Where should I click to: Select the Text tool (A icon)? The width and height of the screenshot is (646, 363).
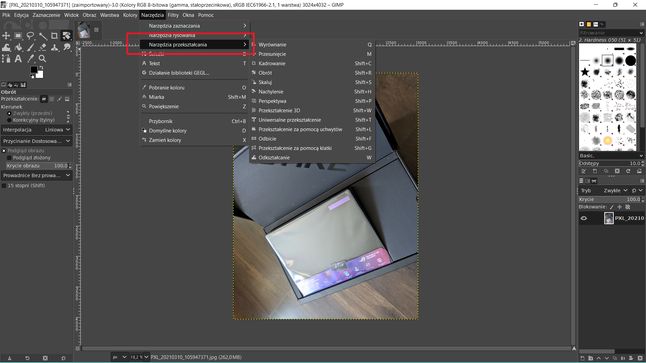18,59
